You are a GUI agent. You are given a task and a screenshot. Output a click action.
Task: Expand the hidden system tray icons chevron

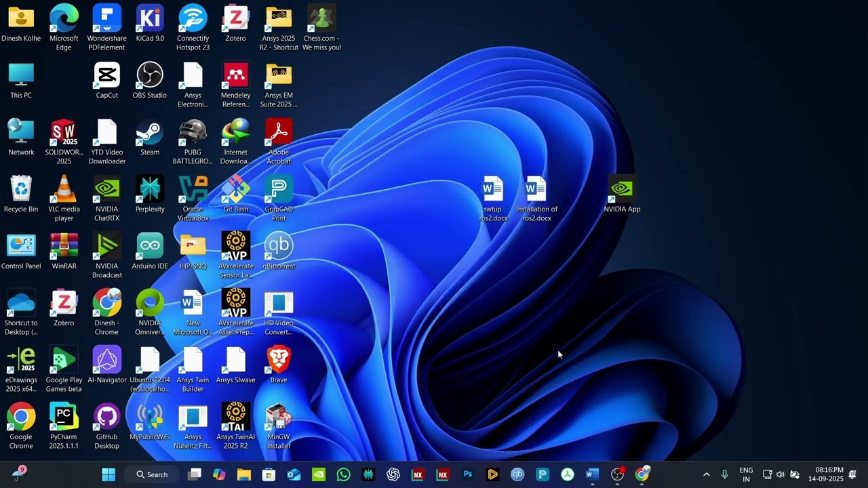(706, 474)
